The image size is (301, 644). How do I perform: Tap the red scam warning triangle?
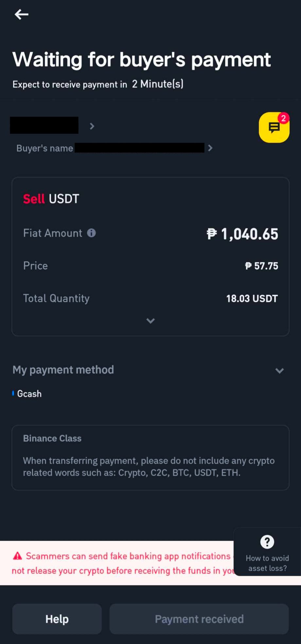click(17, 556)
